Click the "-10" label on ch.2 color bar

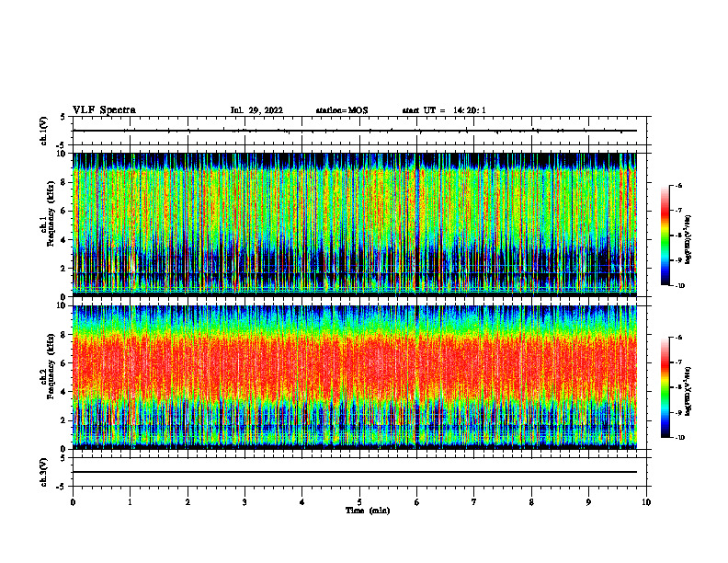680,438
